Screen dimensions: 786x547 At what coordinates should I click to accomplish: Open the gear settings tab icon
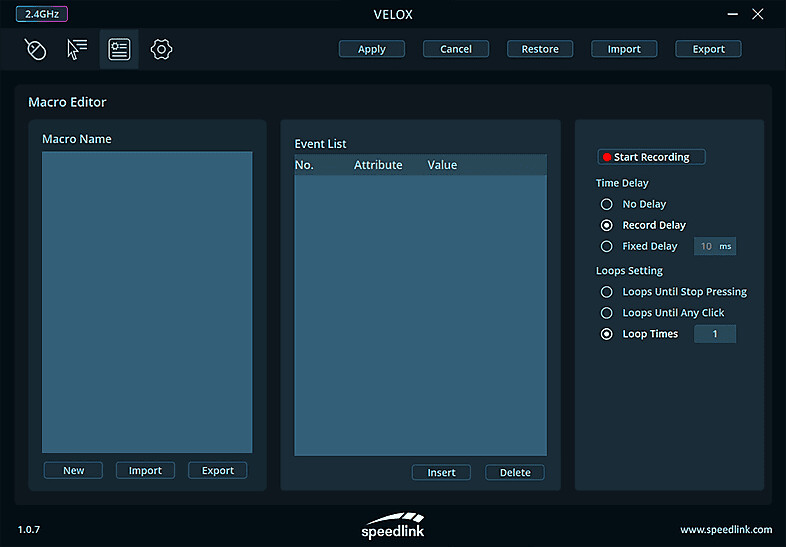[161, 49]
